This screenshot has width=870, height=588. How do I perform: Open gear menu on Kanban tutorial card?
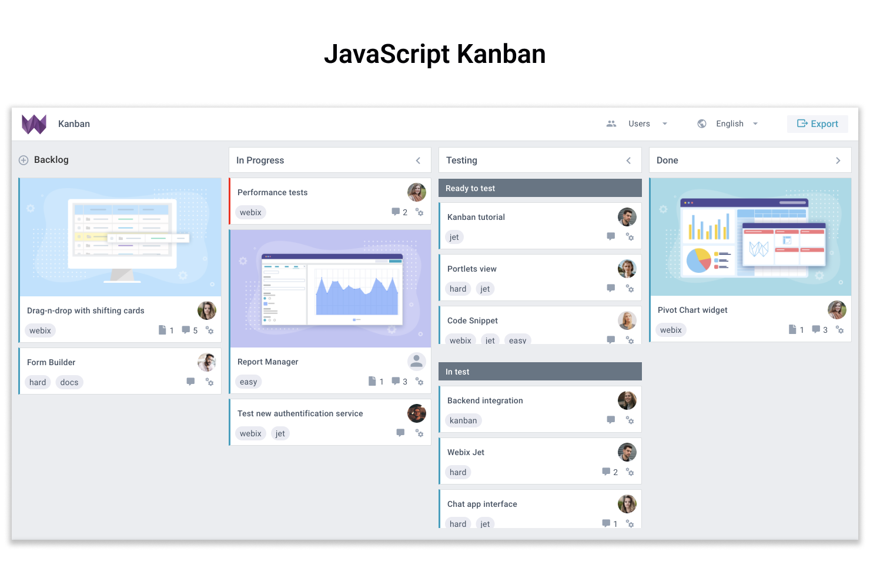630,237
